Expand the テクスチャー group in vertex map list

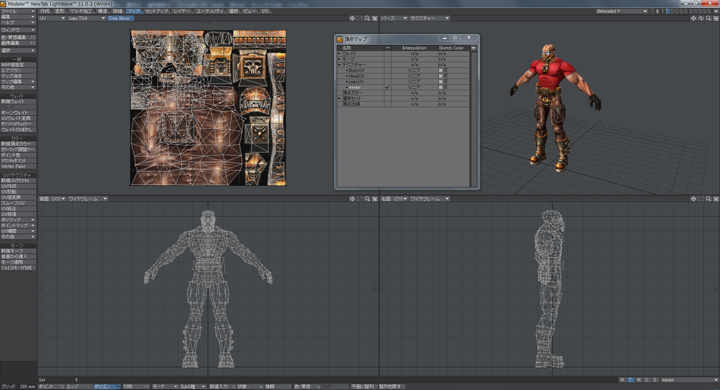click(x=340, y=65)
